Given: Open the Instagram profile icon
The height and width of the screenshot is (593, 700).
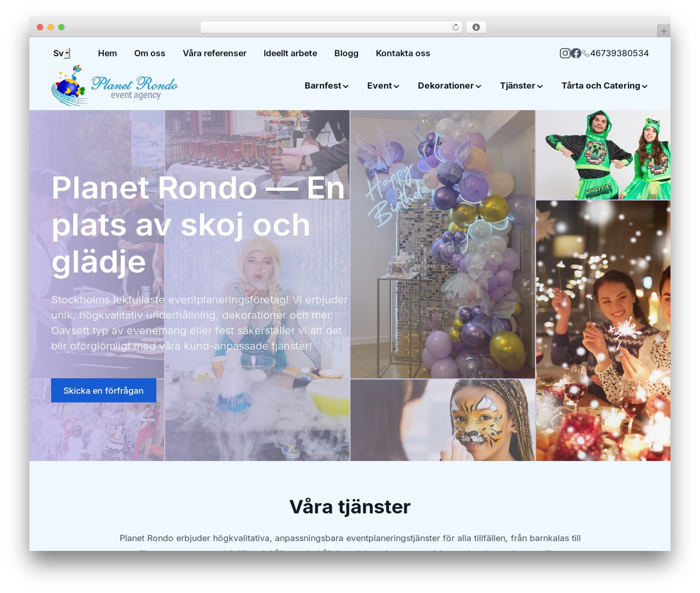Looking at the screenshot, I should click(565, 53).
